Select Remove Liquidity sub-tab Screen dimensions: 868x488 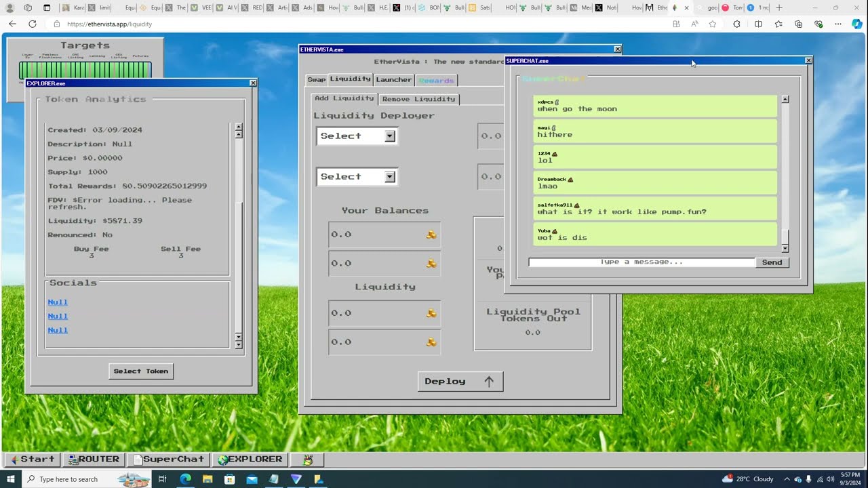419,99
